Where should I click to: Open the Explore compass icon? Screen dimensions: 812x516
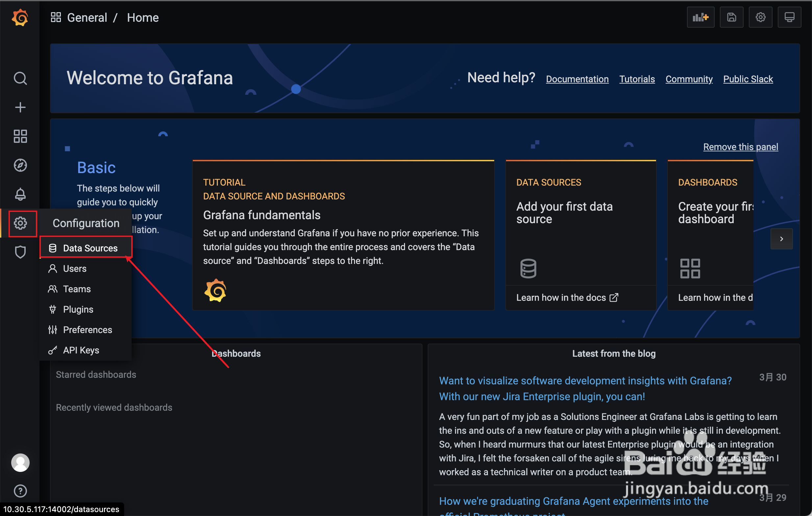point(20,165)
